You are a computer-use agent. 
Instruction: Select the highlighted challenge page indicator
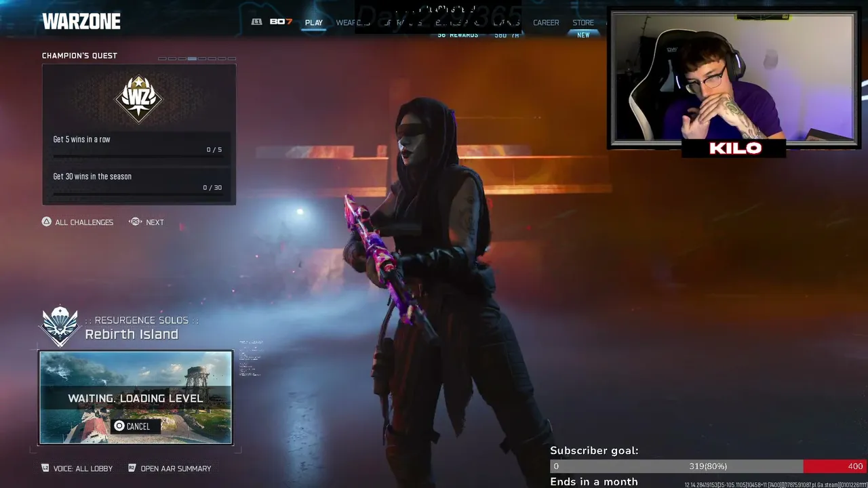pyautogui.click(x=192, y=58)
